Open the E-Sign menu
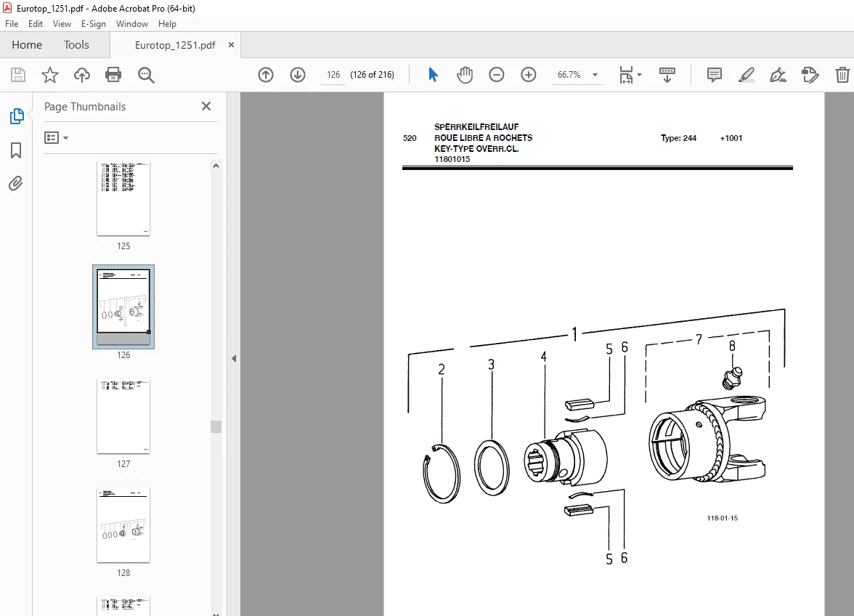This screenshot has height=616, width=854. (93, 24)
